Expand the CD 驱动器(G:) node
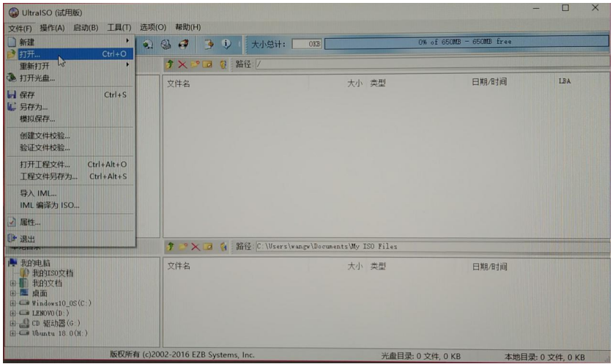Image resolution: width=613 pixels, height=364 pixels. coord(12,323)
